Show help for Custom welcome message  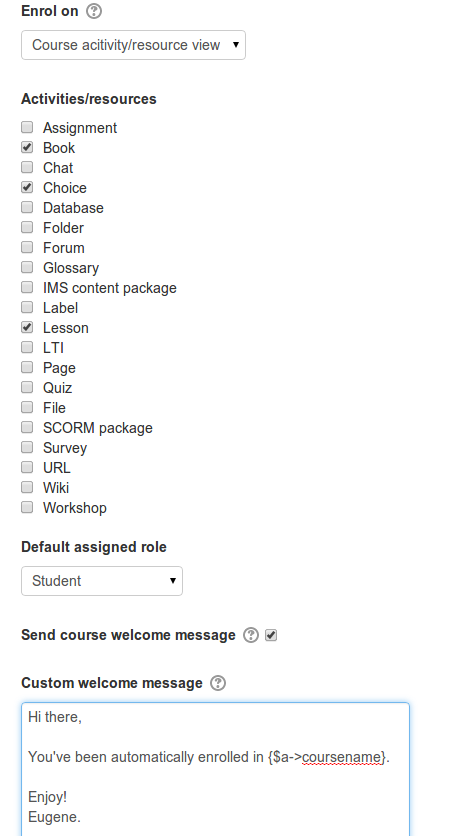[218, 683]
